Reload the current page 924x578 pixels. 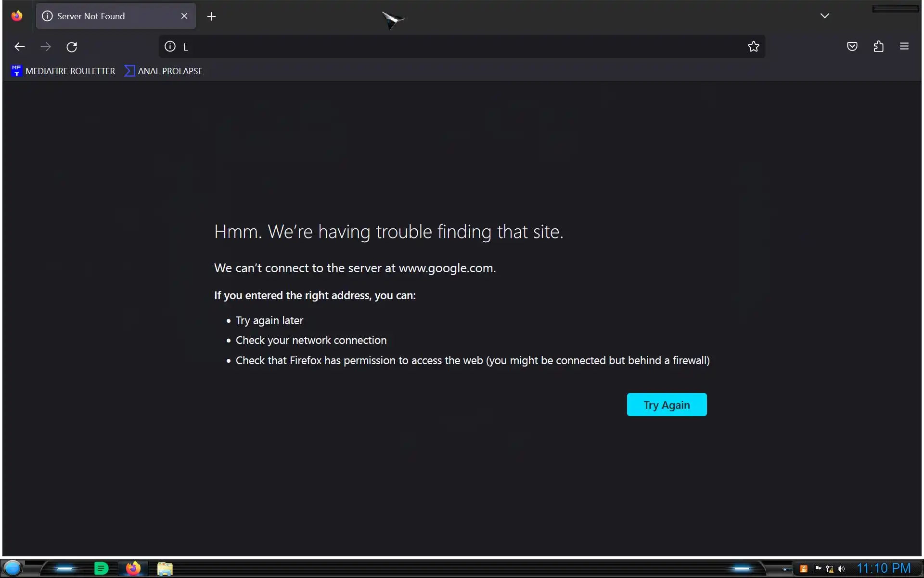pos(72,47)
